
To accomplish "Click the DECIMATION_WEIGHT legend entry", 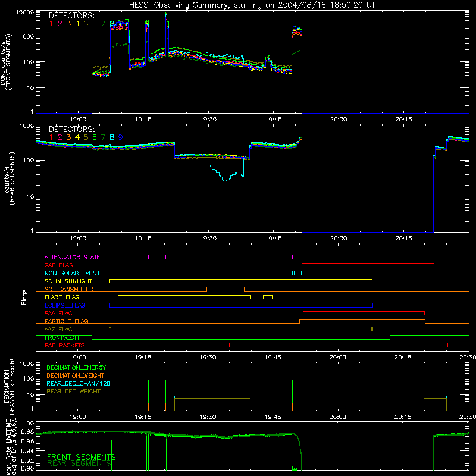I will (x=76, y=376).
